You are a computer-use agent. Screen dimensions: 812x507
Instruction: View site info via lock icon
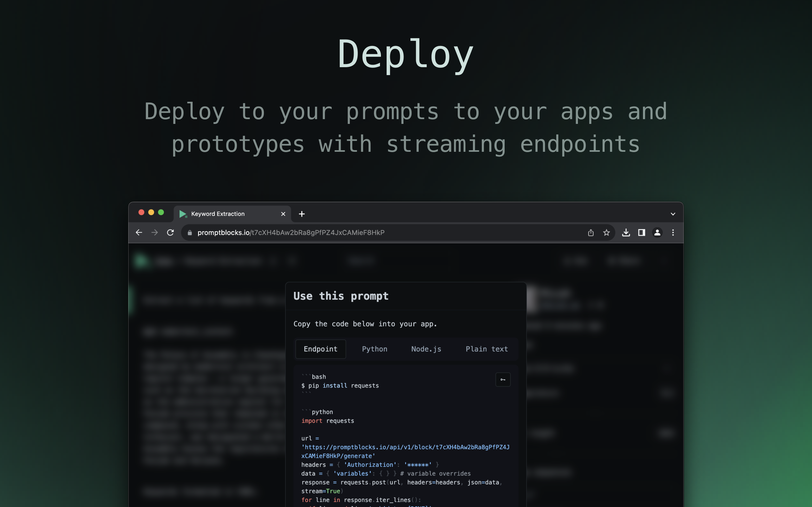(x=190, y=232)
